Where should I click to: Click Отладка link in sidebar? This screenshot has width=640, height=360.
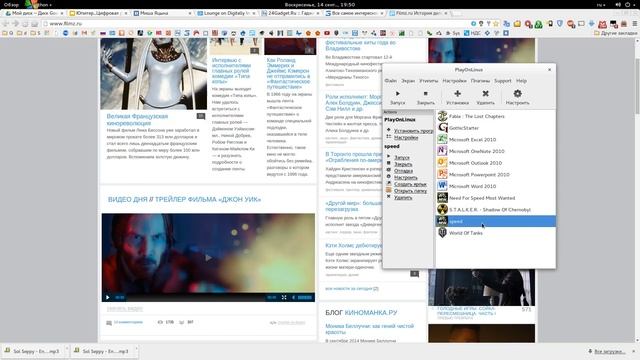point(403,171)
